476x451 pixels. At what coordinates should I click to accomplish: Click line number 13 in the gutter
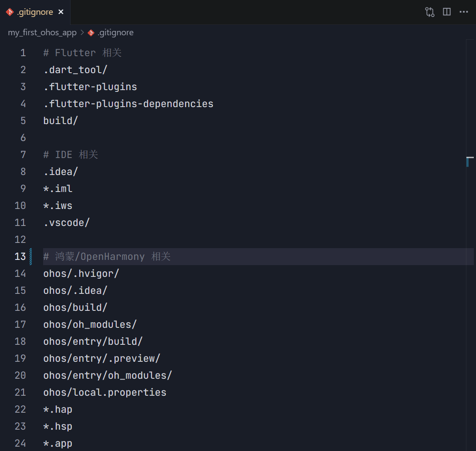(20, 256)
